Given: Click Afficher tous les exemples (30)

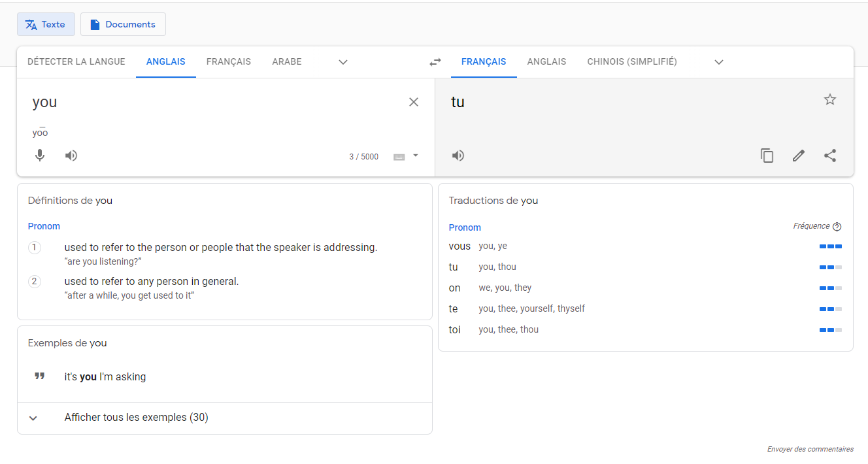Looking at the screenshot, I should coord(137,418).
